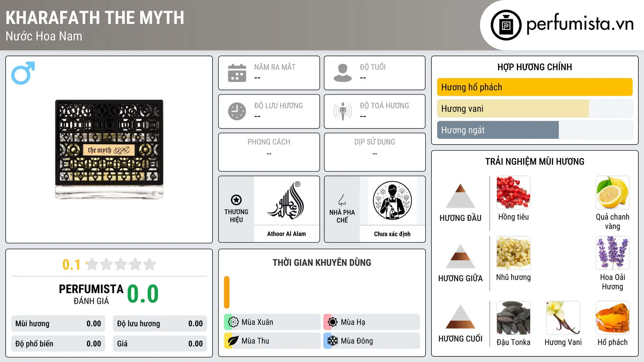Select the Hồng tiêu pink pepper note image

514,193
